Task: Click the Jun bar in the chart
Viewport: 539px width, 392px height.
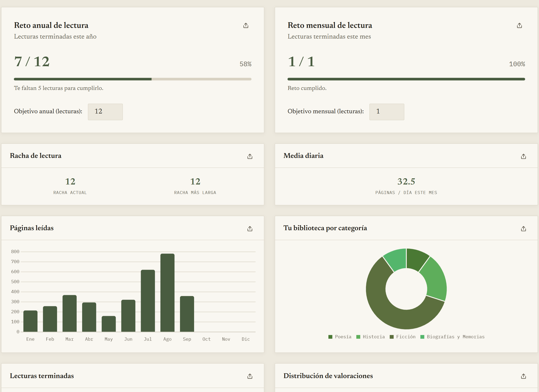Action: coord(128,316)
